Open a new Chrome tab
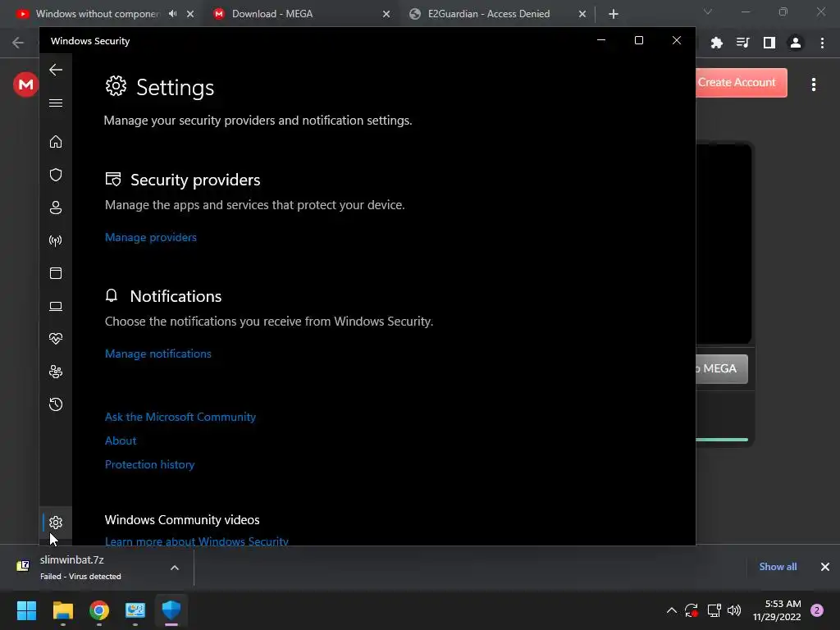840x630 pixels. pyautogui.click(x=614, y=15)
